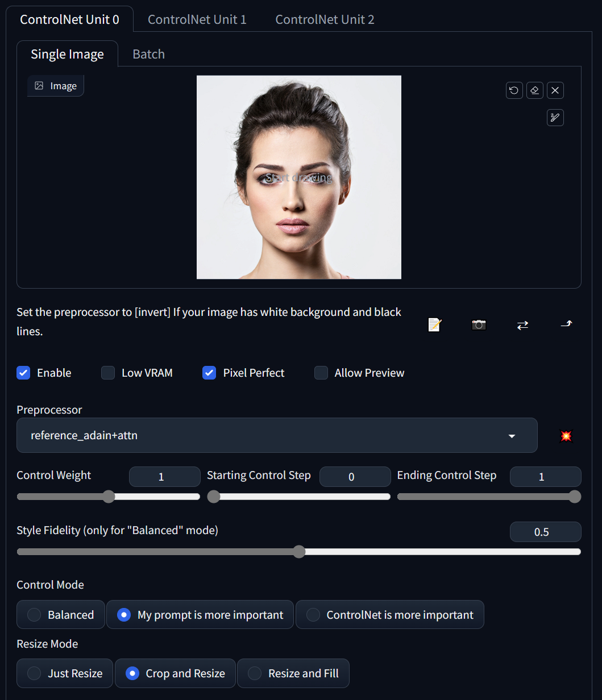Check the Allow Preview option
The image size is (602, 700).
tap(321, 373)
